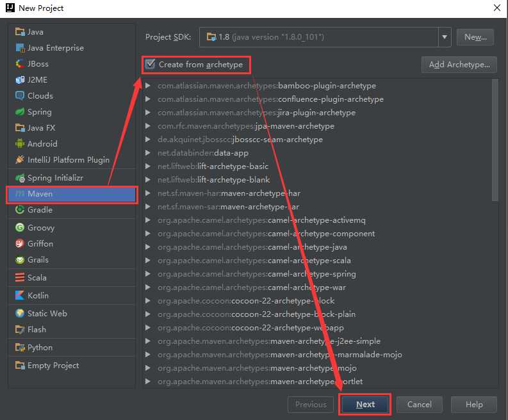Screen dimensions: 508x420
Task: Close the New Project dialog
Action: pos(497,8)
